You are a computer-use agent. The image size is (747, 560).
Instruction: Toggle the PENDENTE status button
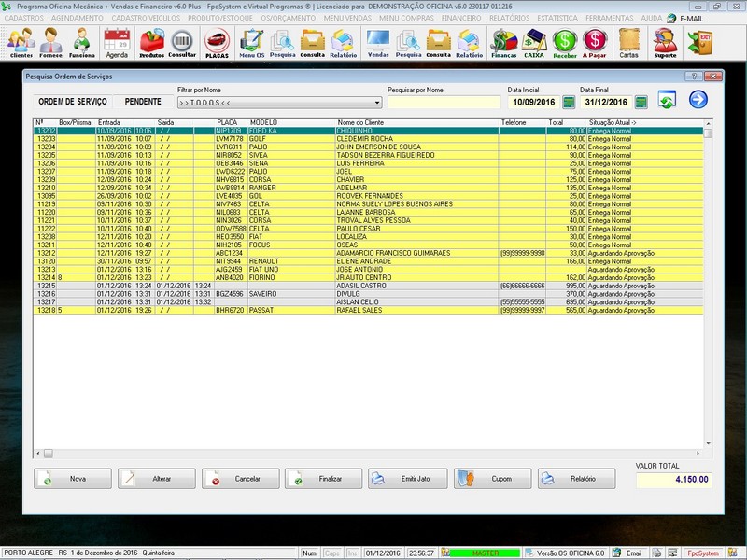143,102
